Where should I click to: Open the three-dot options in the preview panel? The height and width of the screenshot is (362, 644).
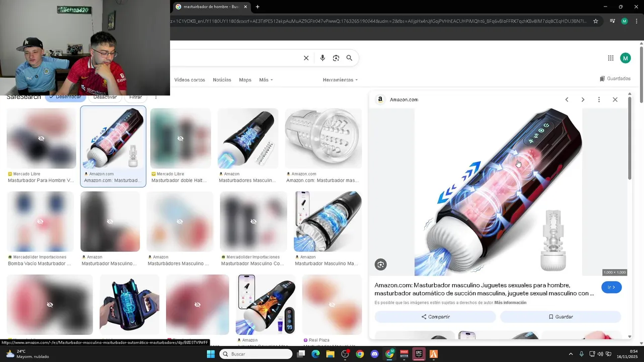(x=599, y=100)
